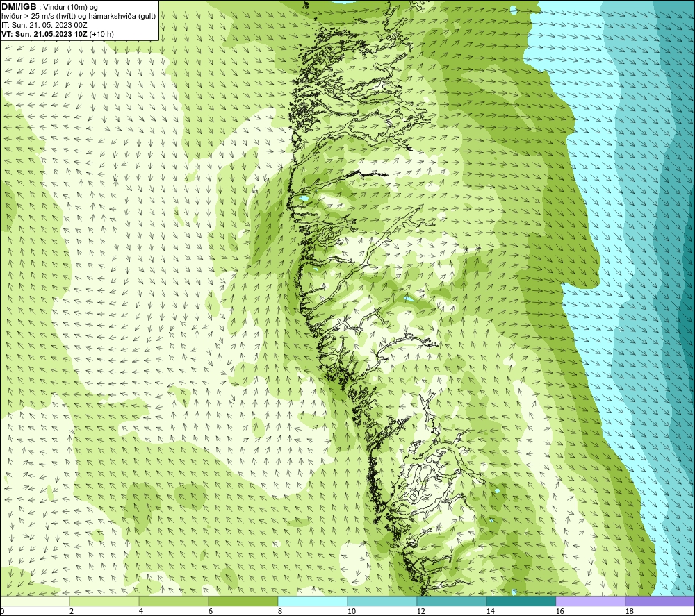Click the 'Vindur (10m) og' label
Image resolution: width=695 pixels, height=616 pixels.
click(70, 8)
